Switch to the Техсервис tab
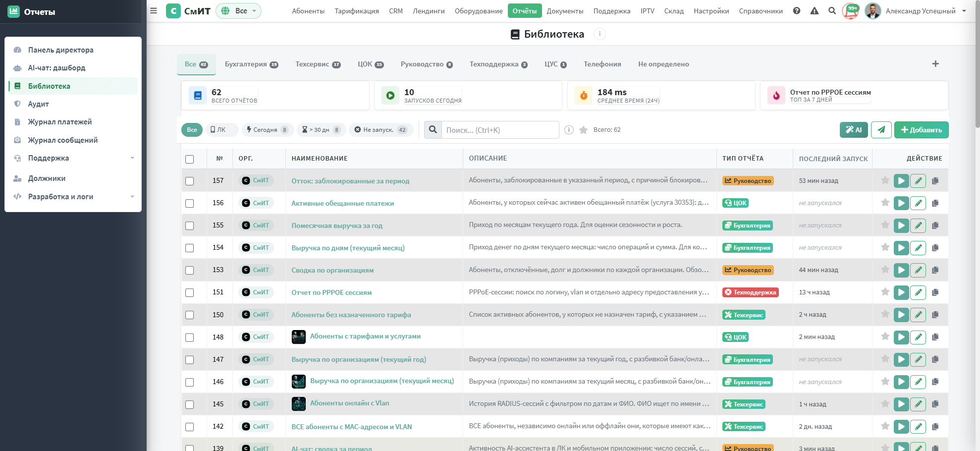 point(318,64)
